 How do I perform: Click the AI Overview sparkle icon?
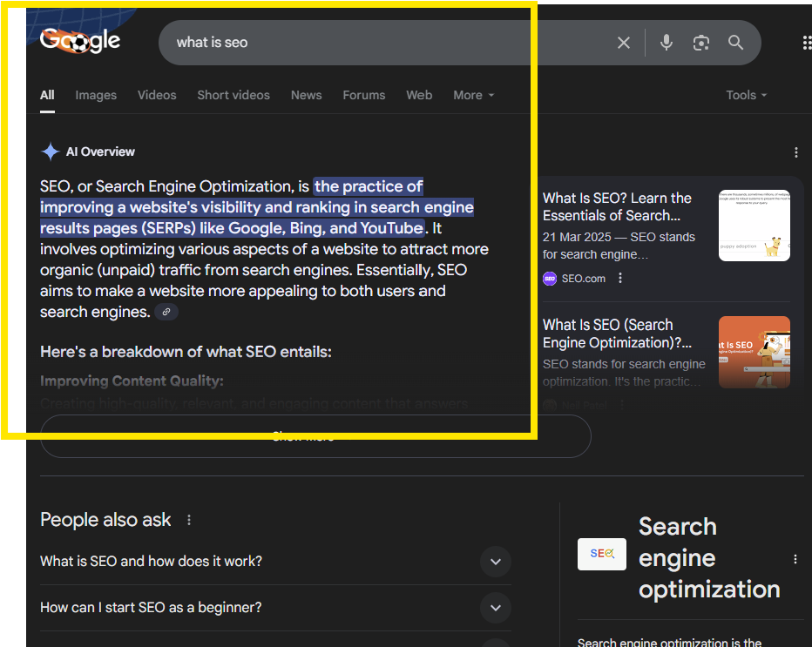51,151
